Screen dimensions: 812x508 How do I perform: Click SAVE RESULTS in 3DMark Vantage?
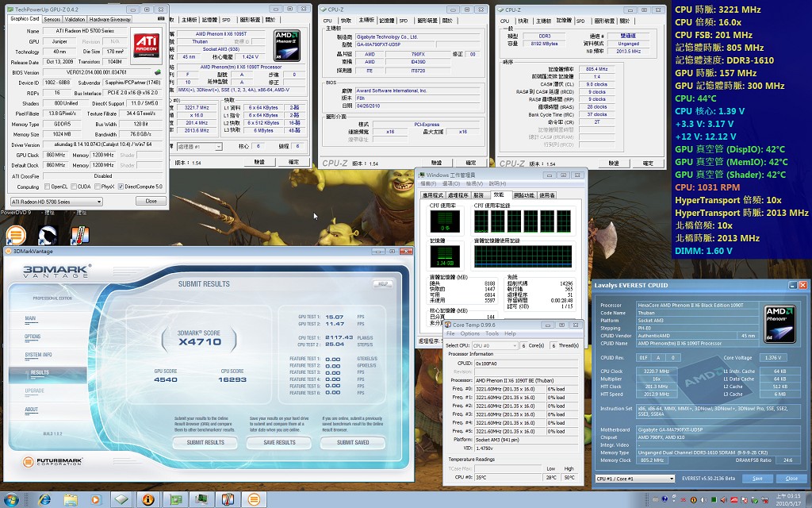(x=279, y=443)
